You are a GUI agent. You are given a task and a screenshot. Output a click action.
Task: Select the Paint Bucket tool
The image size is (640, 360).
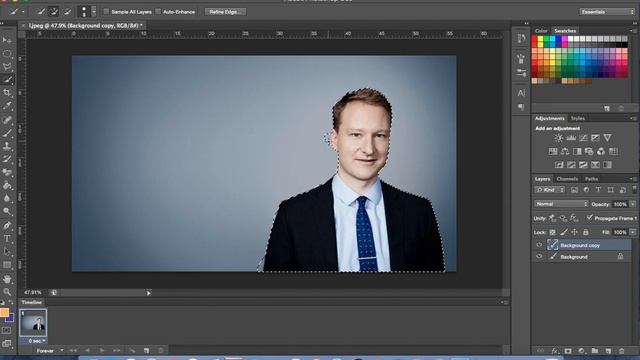7,185
